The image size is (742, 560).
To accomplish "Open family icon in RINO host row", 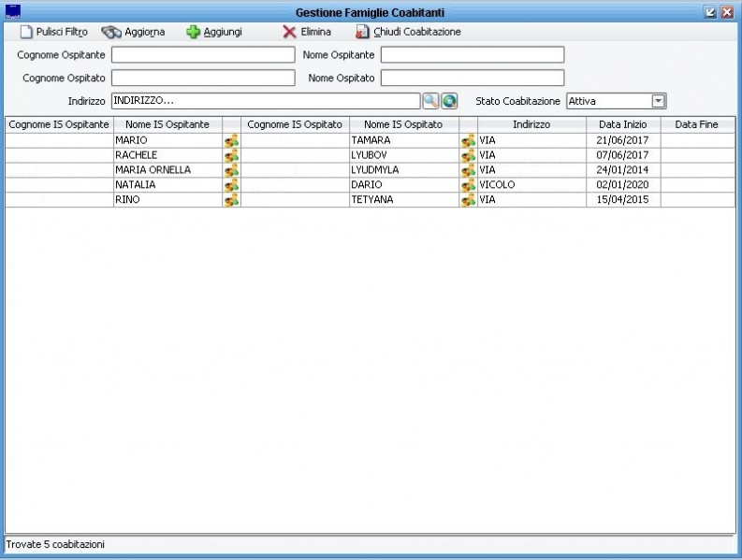I will tap(231, 200).
